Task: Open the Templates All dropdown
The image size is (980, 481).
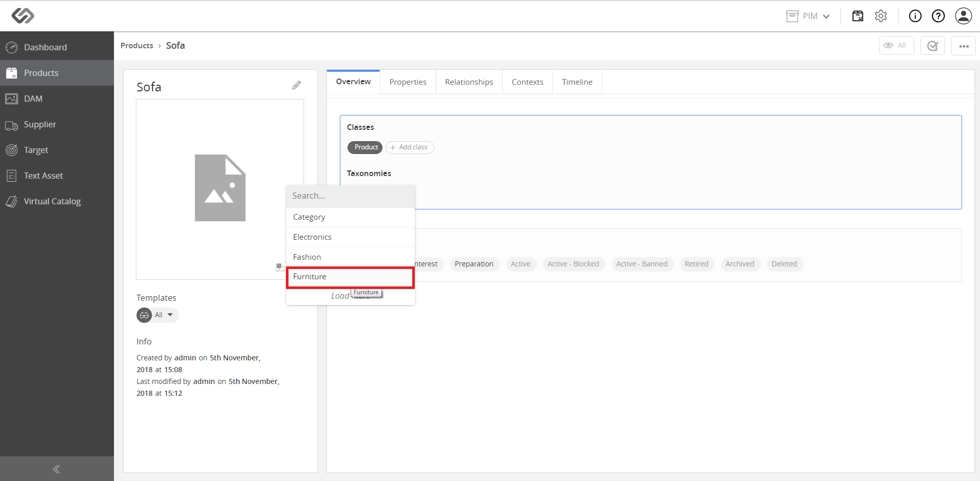Action: (x=158, y=315)
